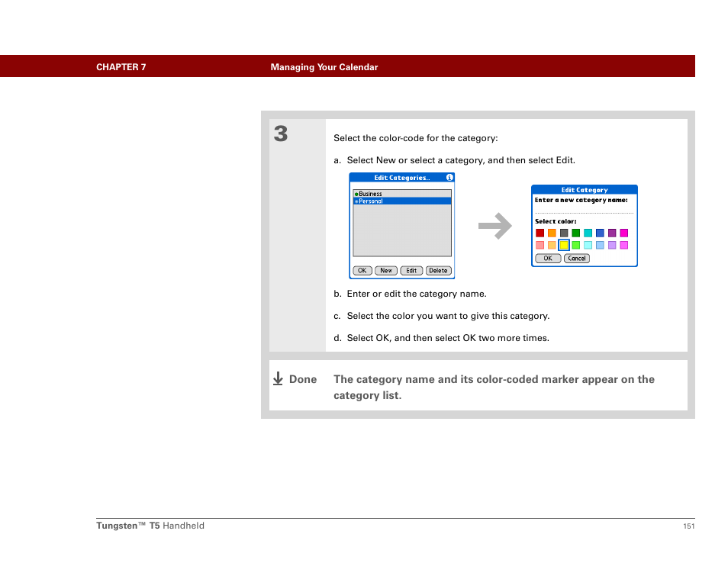Screen dimensions: 728x563
Task: Click the Edit button in Edit Categories
Action: coord(411,271)
